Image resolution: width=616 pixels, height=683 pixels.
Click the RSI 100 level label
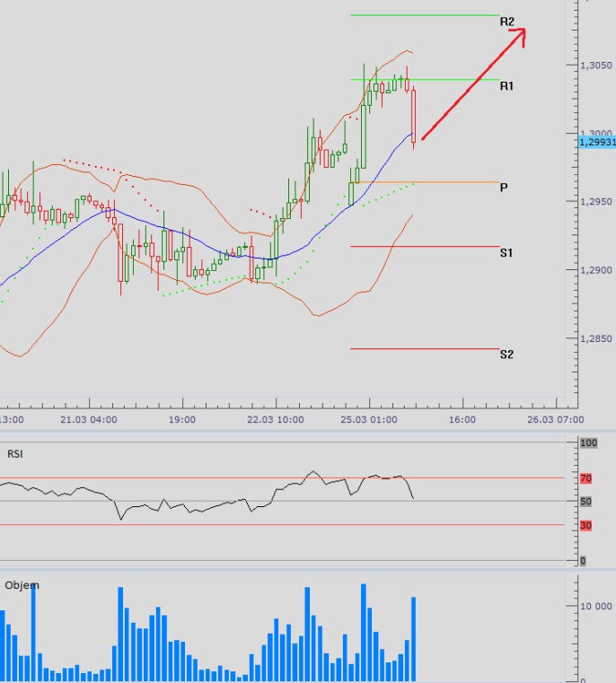(588, 443)
